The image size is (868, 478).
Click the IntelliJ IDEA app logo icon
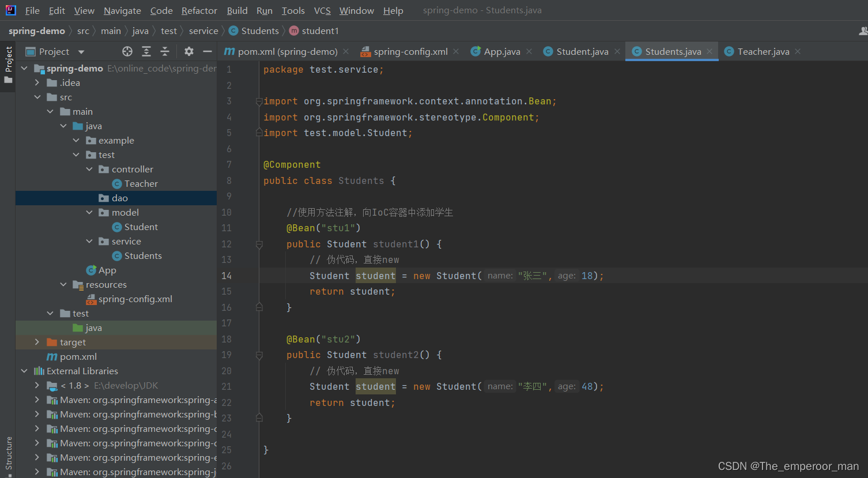click(10, 10)
